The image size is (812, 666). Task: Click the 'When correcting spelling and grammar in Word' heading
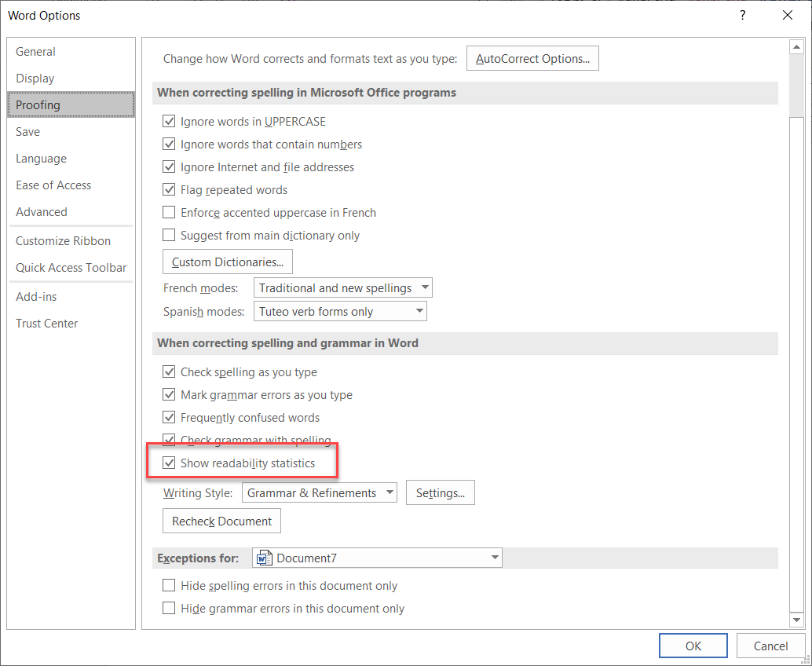(x=287, y=343)
